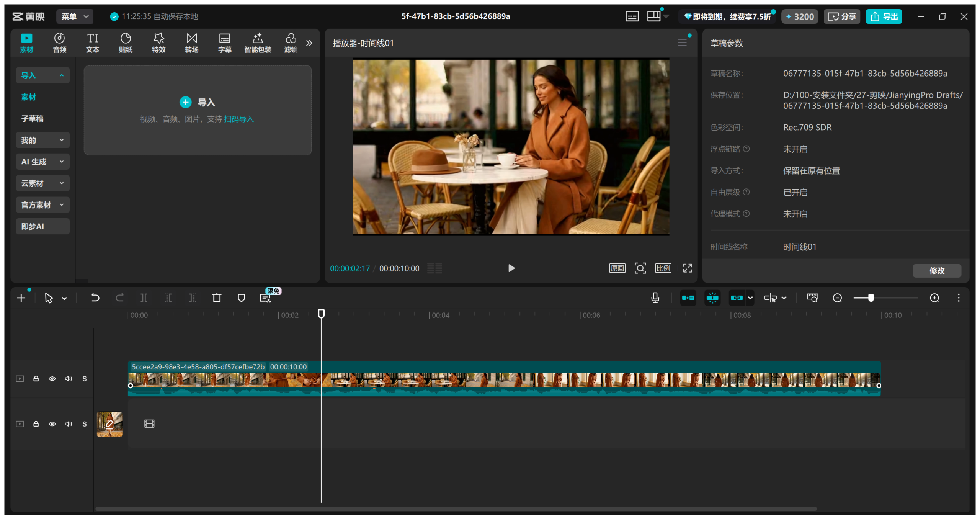Click the 导出 export button
Screen dimensions: 980x515
[x=884, y=16]
